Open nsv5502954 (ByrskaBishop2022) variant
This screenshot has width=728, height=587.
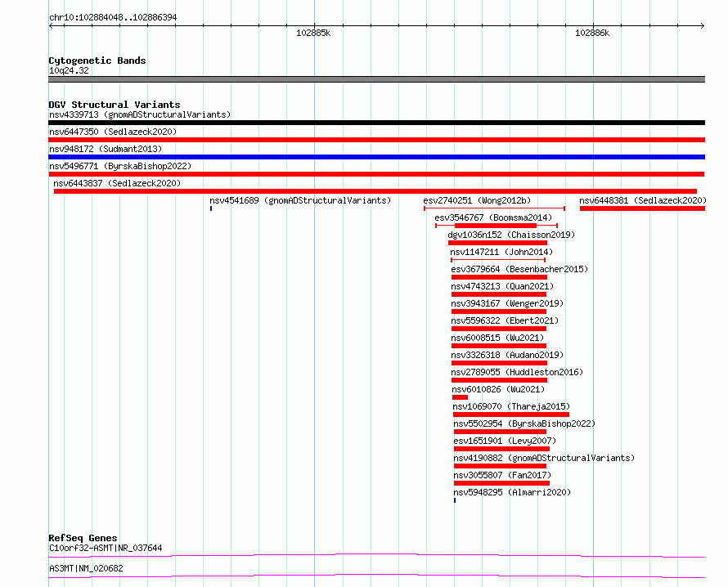[524, 423]
